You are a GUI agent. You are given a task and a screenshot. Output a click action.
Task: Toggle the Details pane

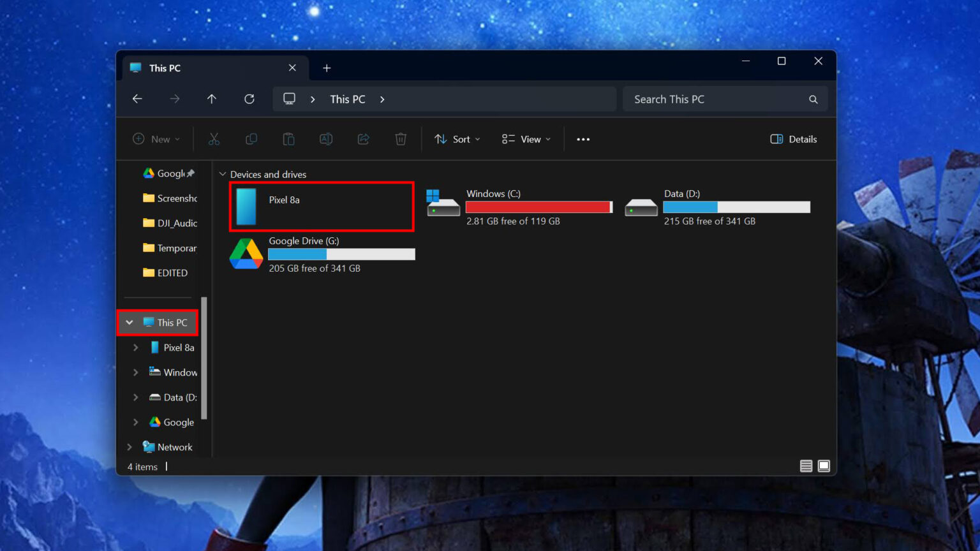coord(793,138)
